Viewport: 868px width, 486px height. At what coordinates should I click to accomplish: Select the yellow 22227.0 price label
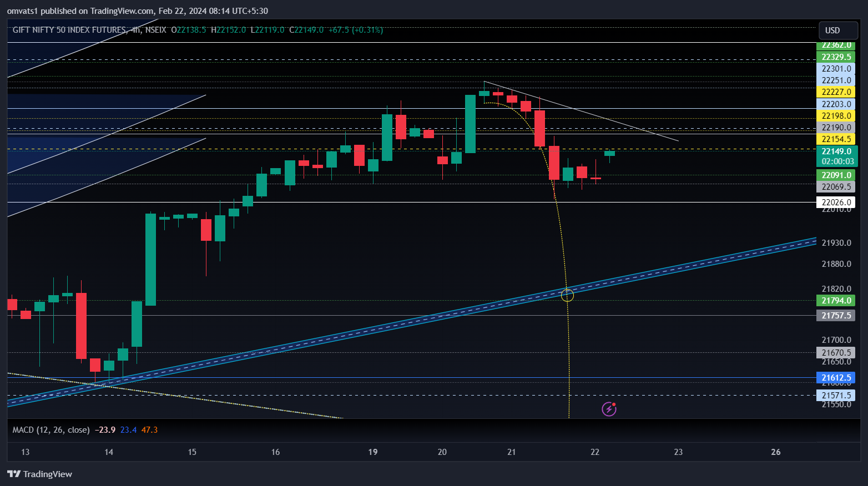pos(836,92)
